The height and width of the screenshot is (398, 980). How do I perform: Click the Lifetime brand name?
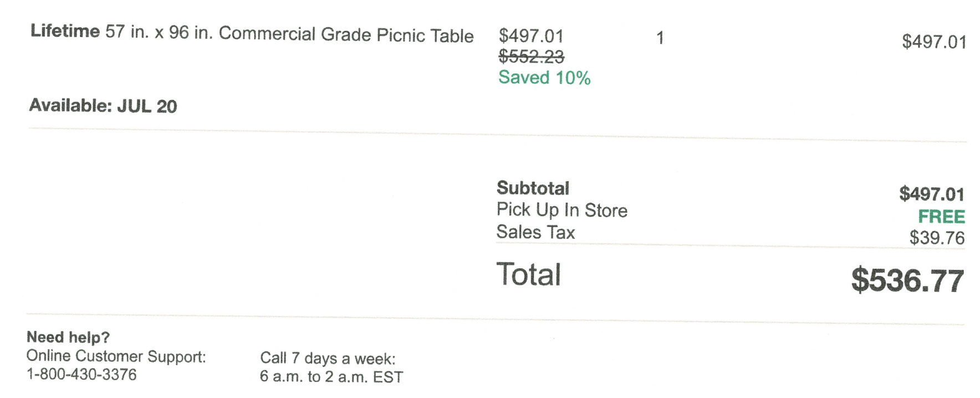coord(65,32)
